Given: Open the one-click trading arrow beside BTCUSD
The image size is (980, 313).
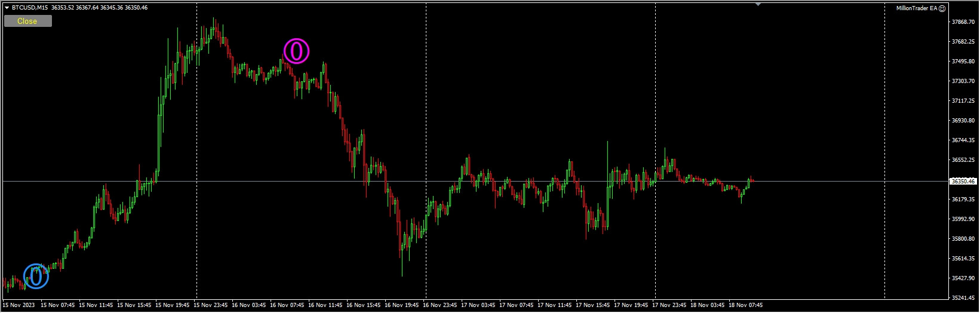Looking at the screenshot, I should tap(7, 8).
